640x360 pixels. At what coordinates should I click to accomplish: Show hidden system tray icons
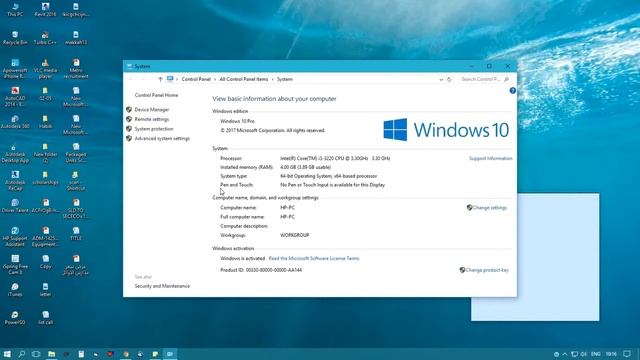565,354
